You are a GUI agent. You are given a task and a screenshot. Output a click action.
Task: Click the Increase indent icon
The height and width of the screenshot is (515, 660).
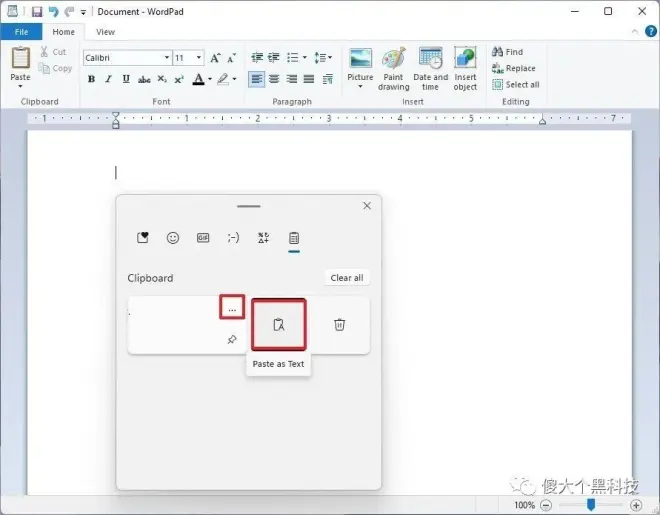click(x=274, y=57)
